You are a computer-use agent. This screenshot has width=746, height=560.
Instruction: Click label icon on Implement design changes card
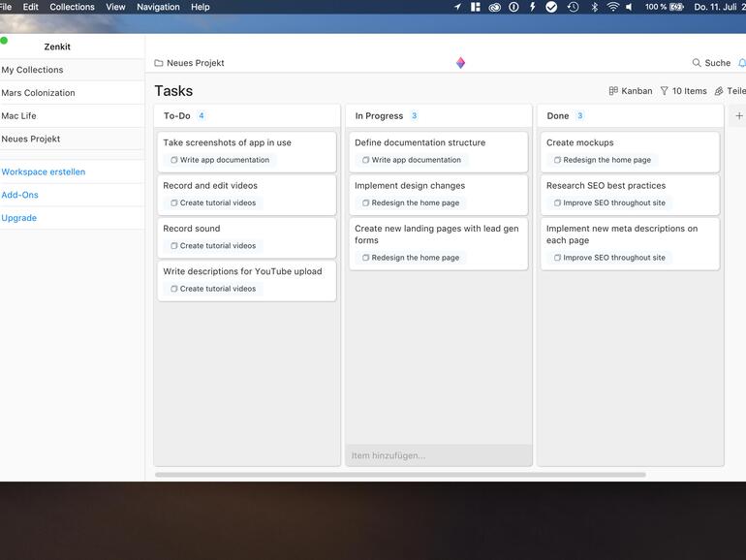365,202
